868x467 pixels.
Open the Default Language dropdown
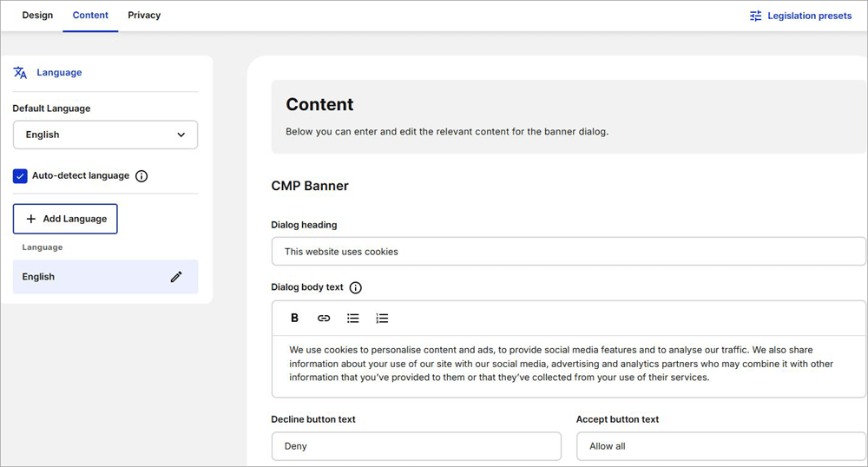click(105, 135)
